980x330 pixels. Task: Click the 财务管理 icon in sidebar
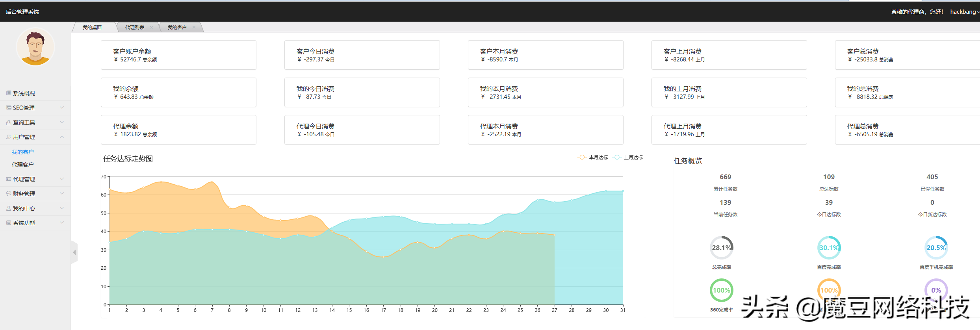pos(8,194)
